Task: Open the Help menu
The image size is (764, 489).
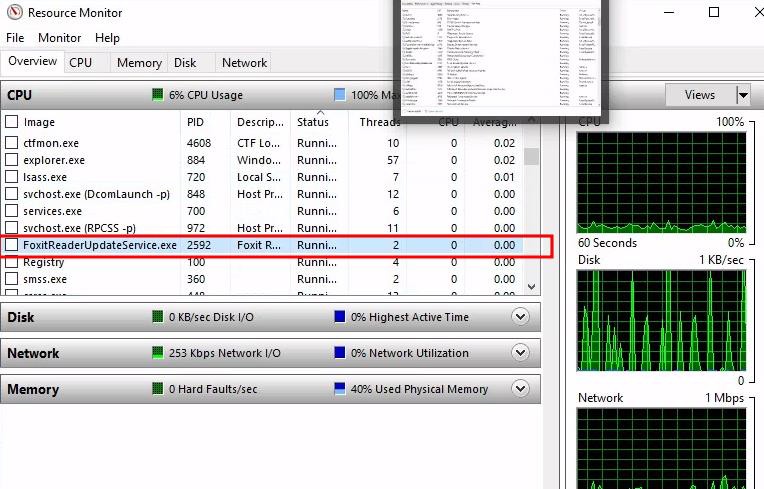Action: point(107,38)
